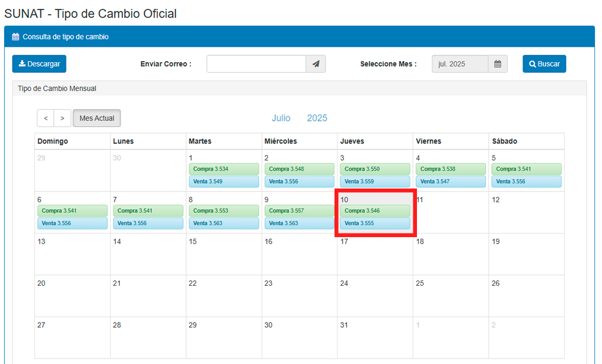Click calendar icon in panel header

pyautogui.click(x=15, y=37)
